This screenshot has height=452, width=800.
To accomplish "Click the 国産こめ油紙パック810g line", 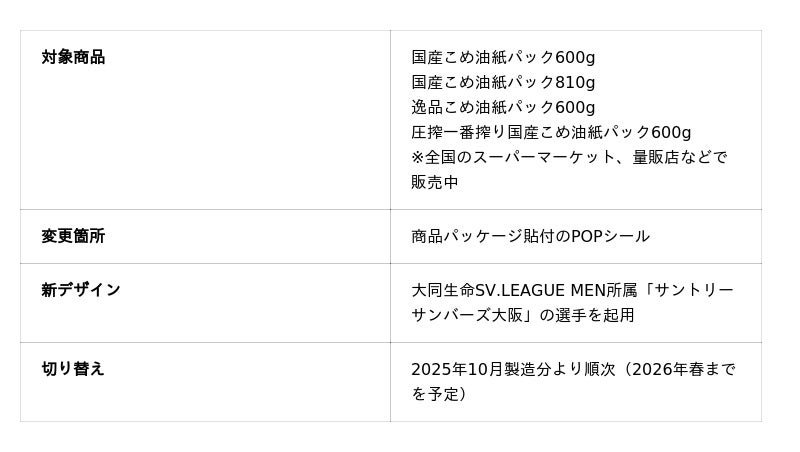I will click(x=503, y=82).
